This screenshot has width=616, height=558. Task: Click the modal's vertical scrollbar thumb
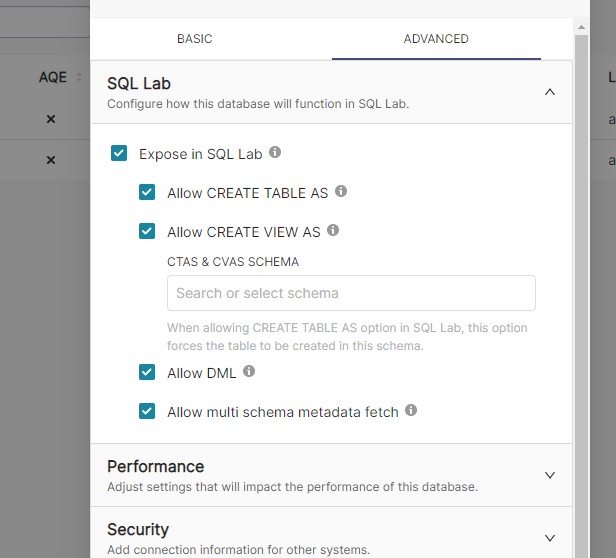point(581,296)
